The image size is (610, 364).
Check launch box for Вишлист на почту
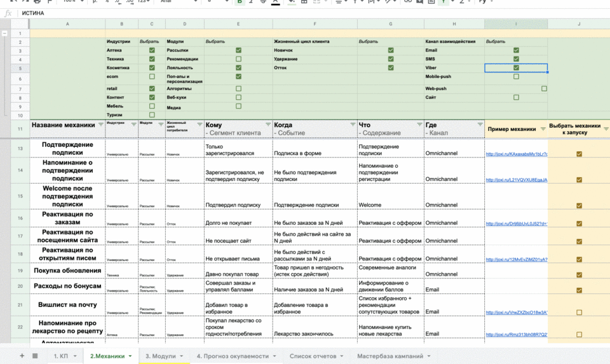579,313
